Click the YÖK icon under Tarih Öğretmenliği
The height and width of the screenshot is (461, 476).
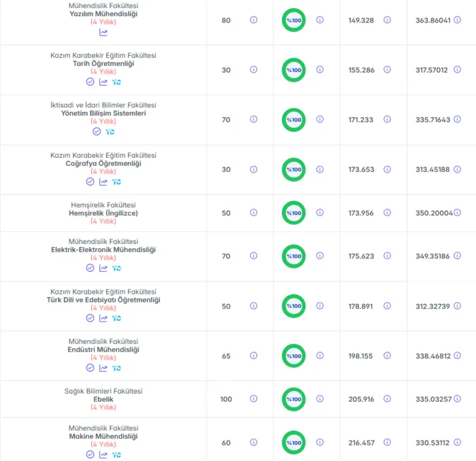click(x=116, y=82)
